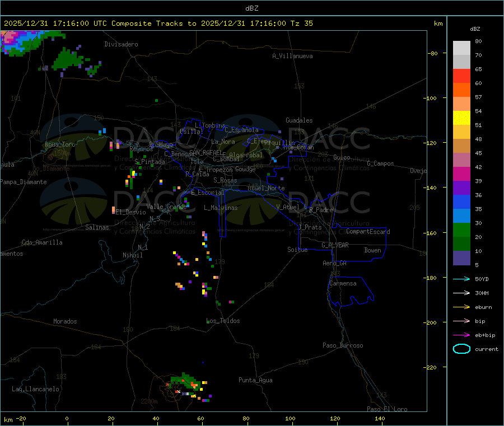Click the El_Desvio place label
The height and width of the screenshot is (426, 504).
(x=131, y=212)
